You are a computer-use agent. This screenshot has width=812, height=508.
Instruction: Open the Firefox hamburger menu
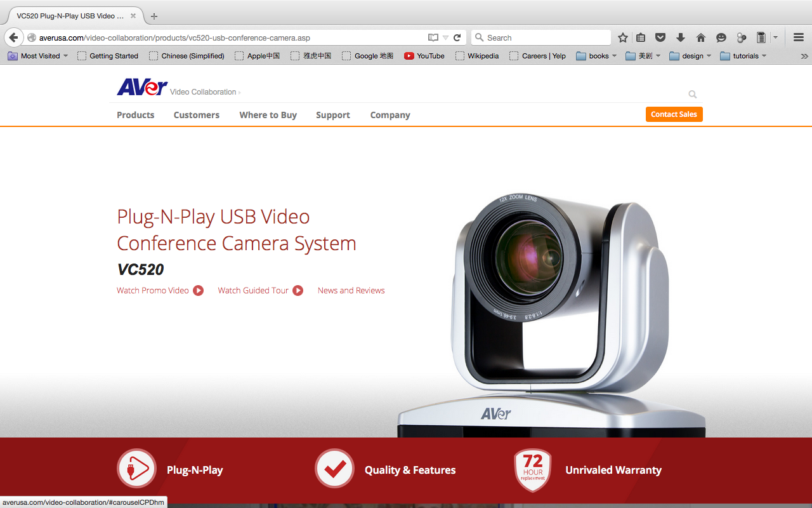[x=799, y=37]
